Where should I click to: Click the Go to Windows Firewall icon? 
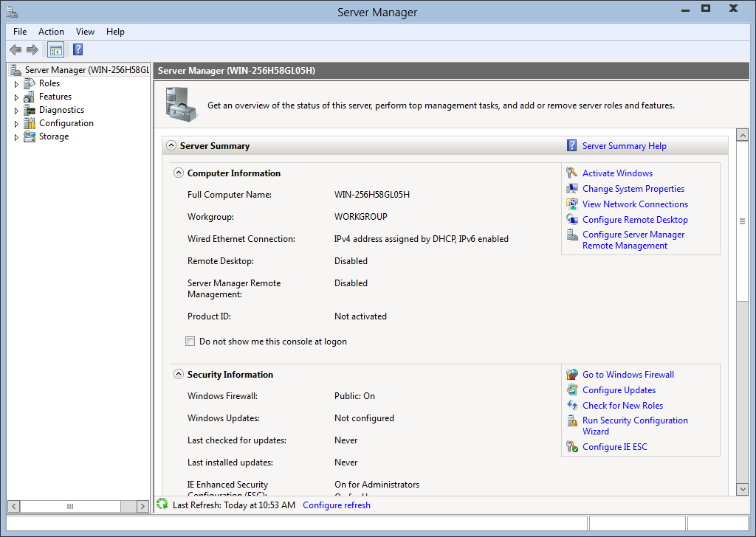click(572, 375)
